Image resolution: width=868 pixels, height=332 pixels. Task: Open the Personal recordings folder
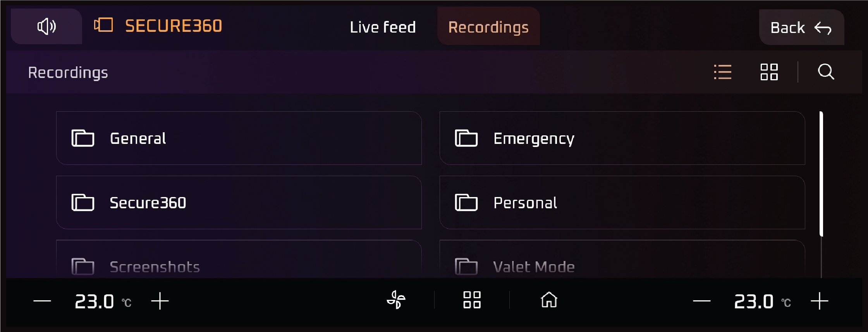[622, 202]
